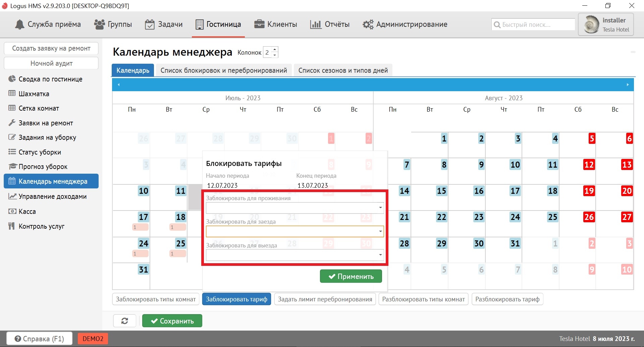
Task: Click the Сохранить button
Action: pyautogui.click(x=172, y=321)
